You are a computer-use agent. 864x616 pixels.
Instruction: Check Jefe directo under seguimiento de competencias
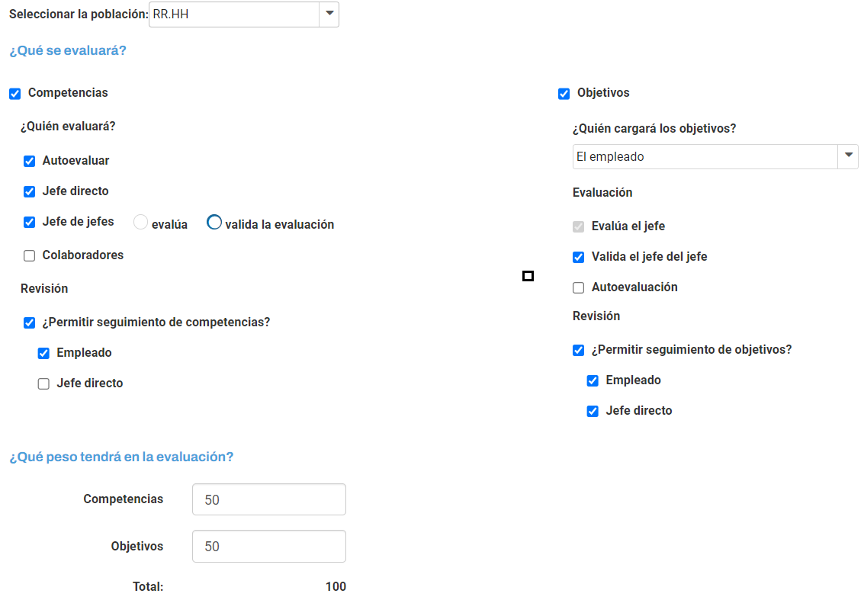pyautogui.click(x=43, y=383)
